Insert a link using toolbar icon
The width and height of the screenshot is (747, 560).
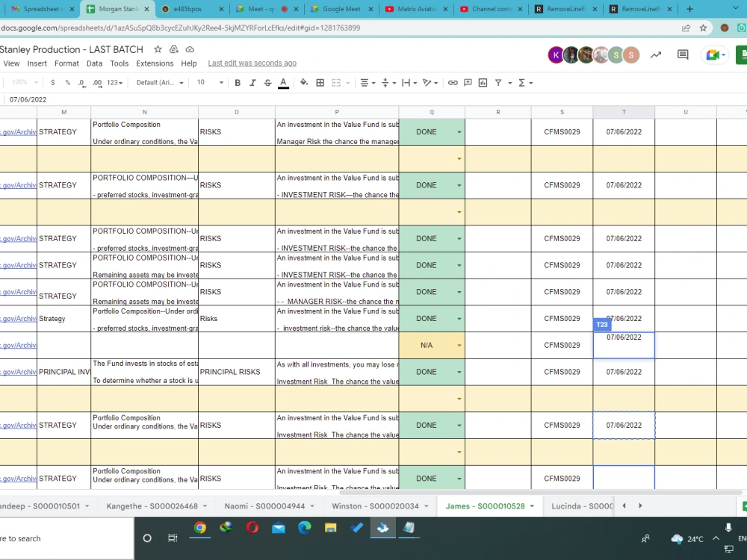[x=453, y=83]
